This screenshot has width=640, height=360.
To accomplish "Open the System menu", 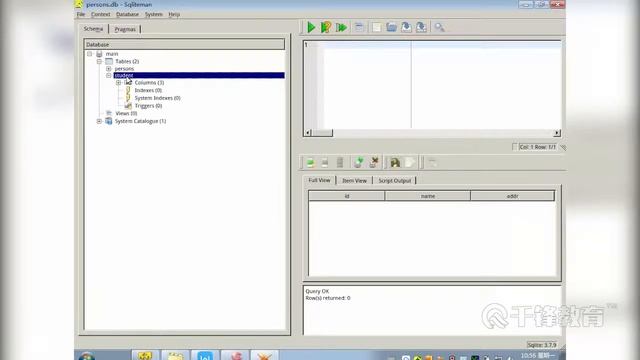I will click(x=153, y=14).
